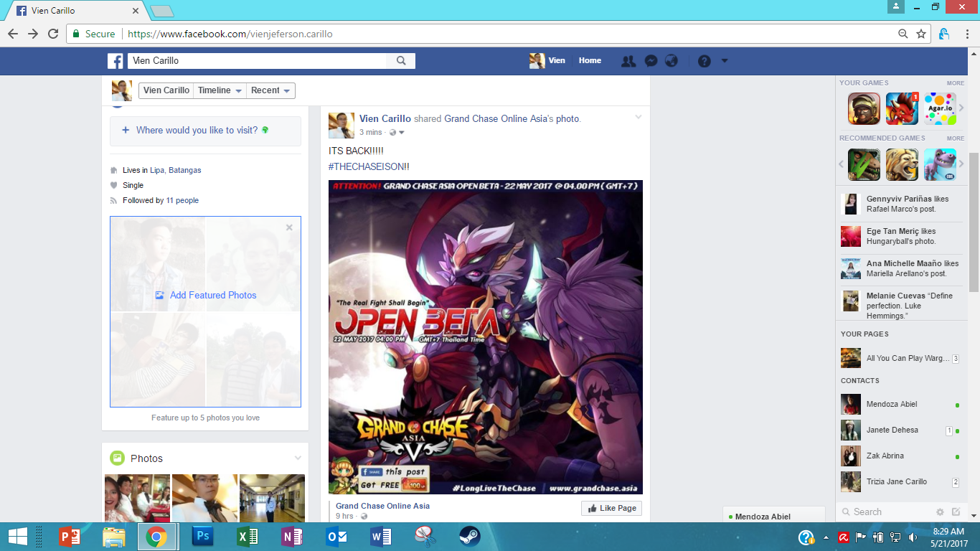Open the Messenger messages icon

(651, 61)
